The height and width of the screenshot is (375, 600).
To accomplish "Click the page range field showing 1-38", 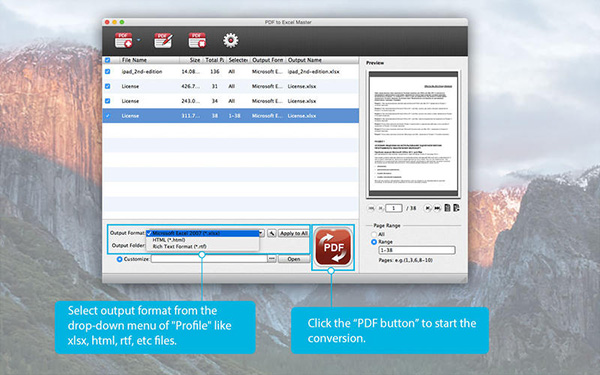I will click(417, 250).
